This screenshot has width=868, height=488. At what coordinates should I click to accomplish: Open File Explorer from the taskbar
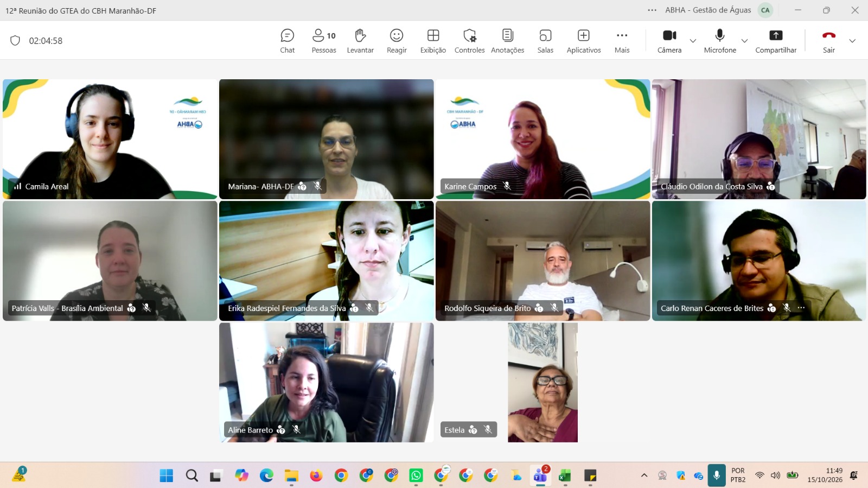[291, 476]
